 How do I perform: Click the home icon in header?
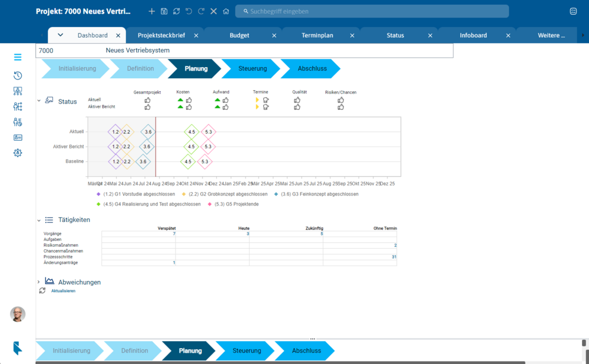[226, 11]
